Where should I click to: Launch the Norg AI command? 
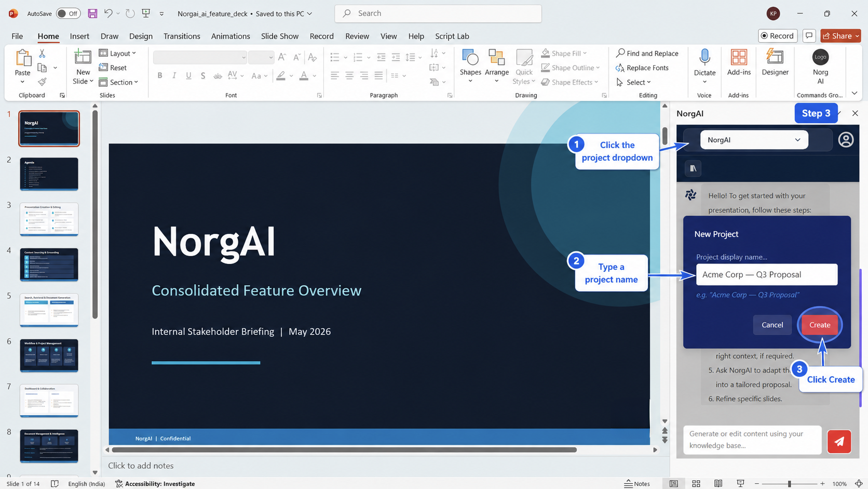click(820, 67)
